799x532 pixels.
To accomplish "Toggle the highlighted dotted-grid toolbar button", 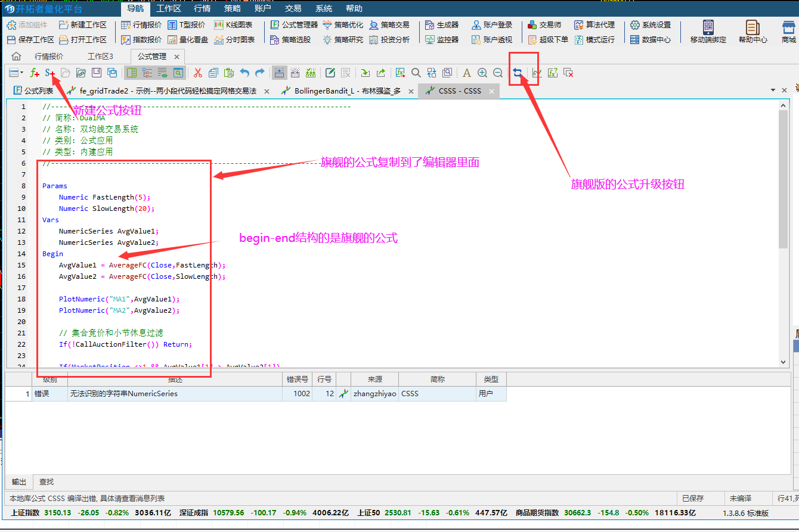I will (x=279, y=73).
